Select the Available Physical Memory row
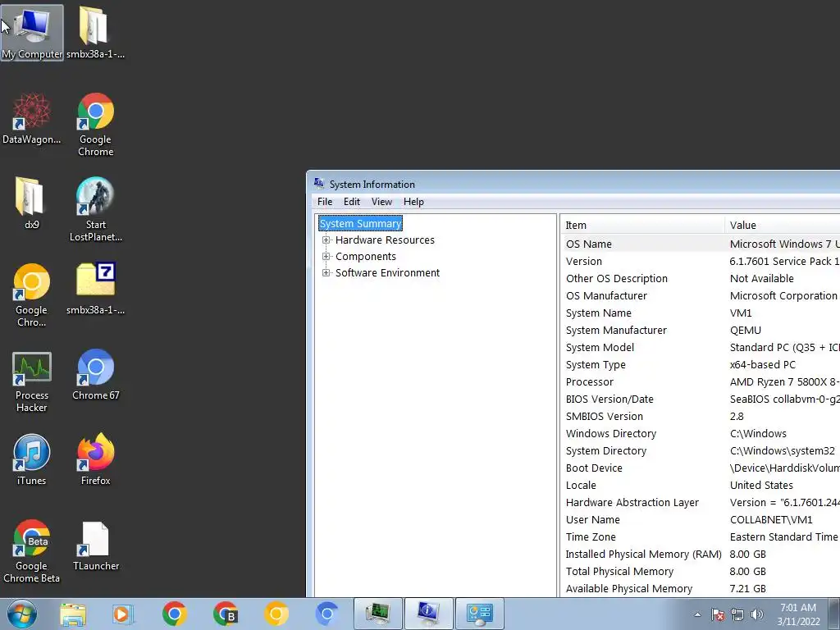This screenshot has height=630, width=840. [701, 589]
